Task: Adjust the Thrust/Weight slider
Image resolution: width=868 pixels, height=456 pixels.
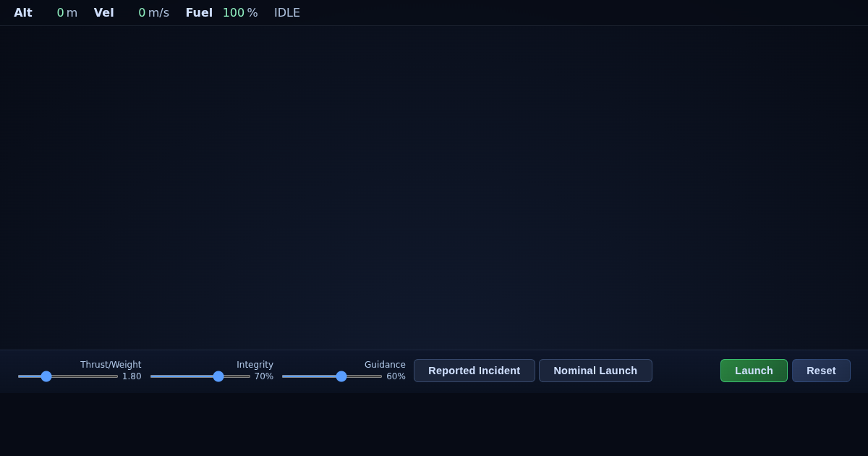Action: [68, 376]
